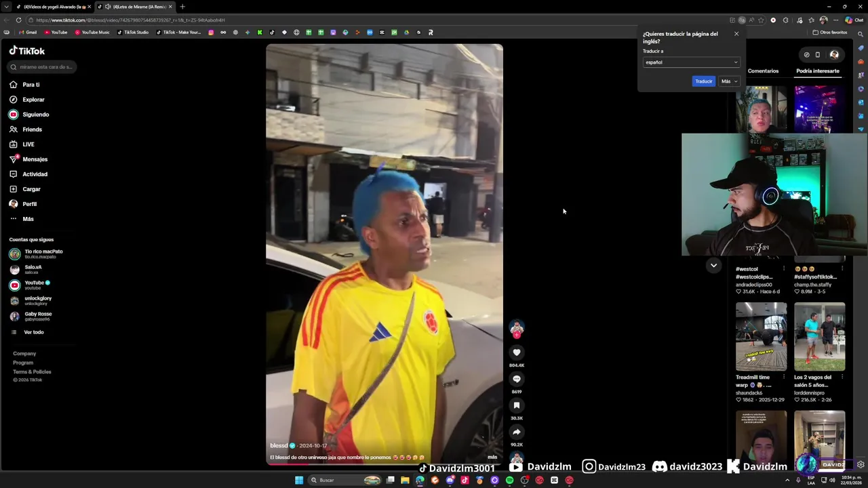Open the Treadmill time warp video thumbnail
This screenshot has height=488, width=868.
point(762,337)
